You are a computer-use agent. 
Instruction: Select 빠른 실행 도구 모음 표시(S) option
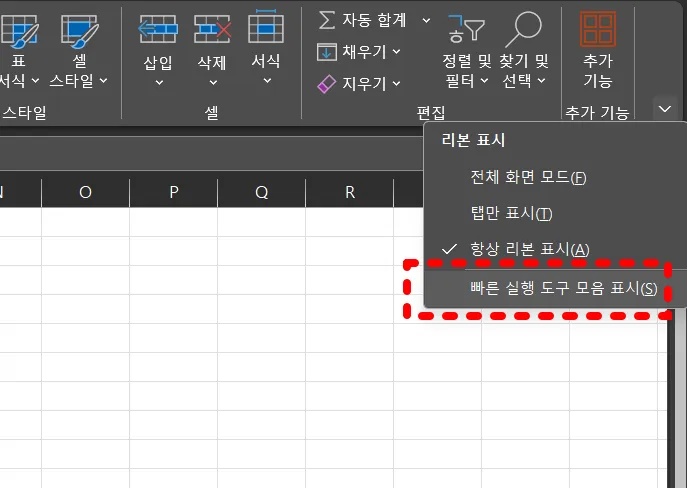555,288
